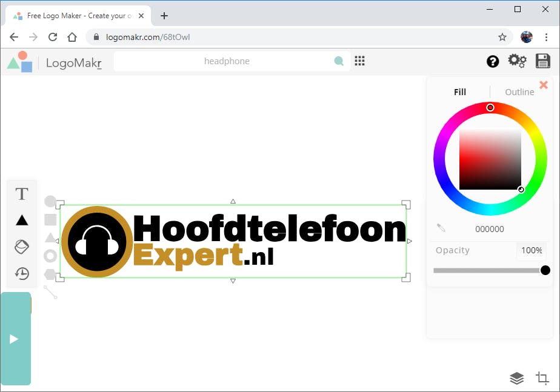This screenshot has width=560, height=392.
Task: Select the .nl text
Action: tap(259, 257)
